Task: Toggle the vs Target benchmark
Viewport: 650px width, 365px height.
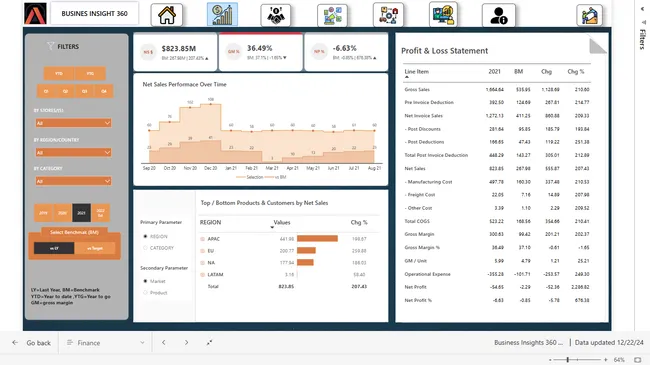Action: [95, 248]
